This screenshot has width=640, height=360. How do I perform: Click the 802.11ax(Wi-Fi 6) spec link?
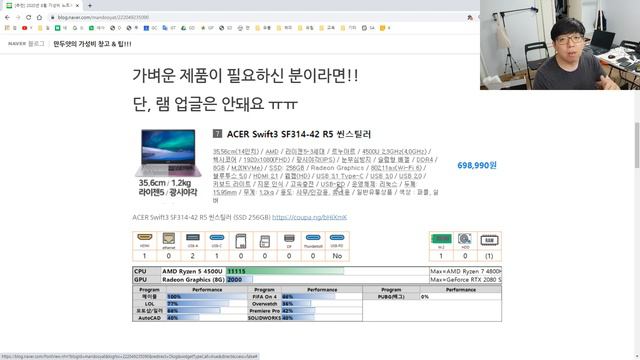tap(396, 168)
